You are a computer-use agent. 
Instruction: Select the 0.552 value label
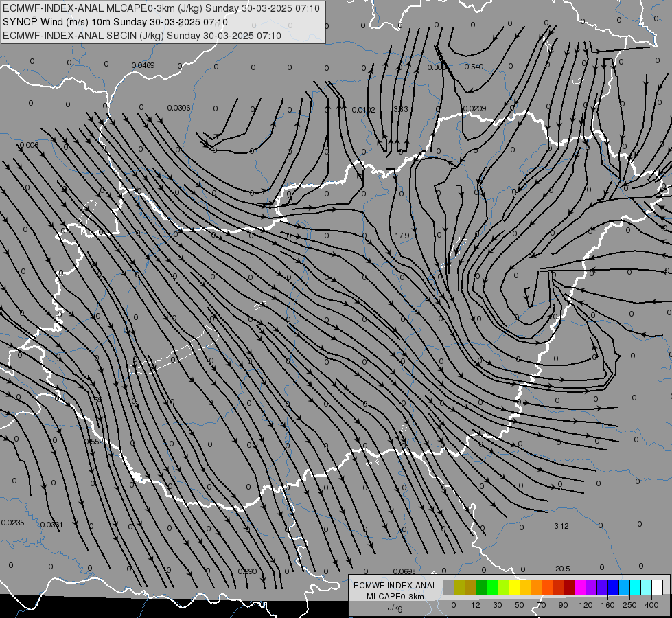[94, 442]
